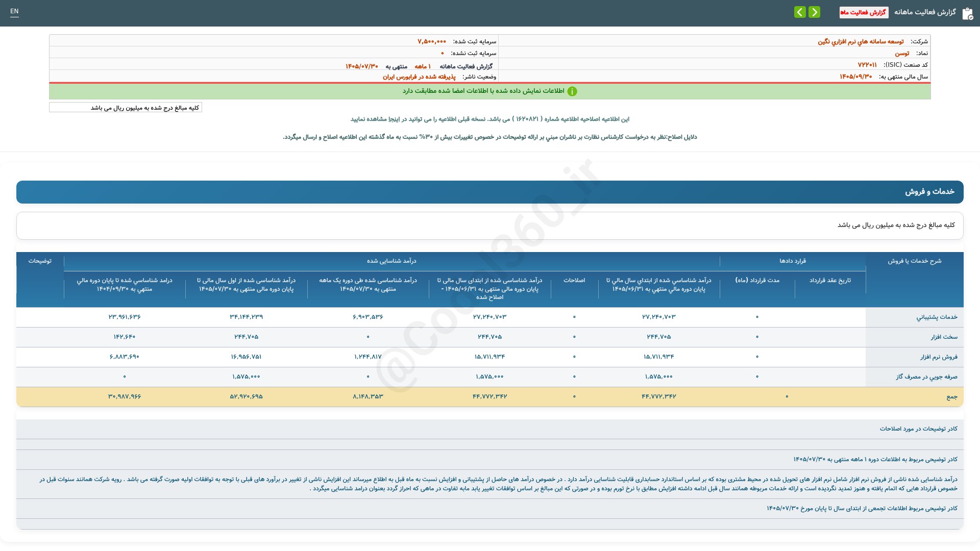Image resolution: width=980 pixels, height=551 pixels.
Task: Click the 'شرح خدمات یا فروش' column header
Action: point(914,261)
